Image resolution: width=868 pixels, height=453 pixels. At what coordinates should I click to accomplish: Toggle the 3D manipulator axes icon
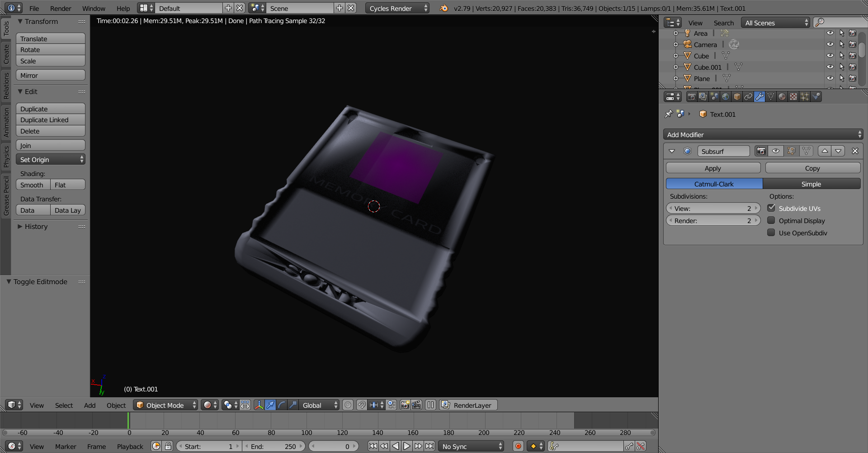259,405
